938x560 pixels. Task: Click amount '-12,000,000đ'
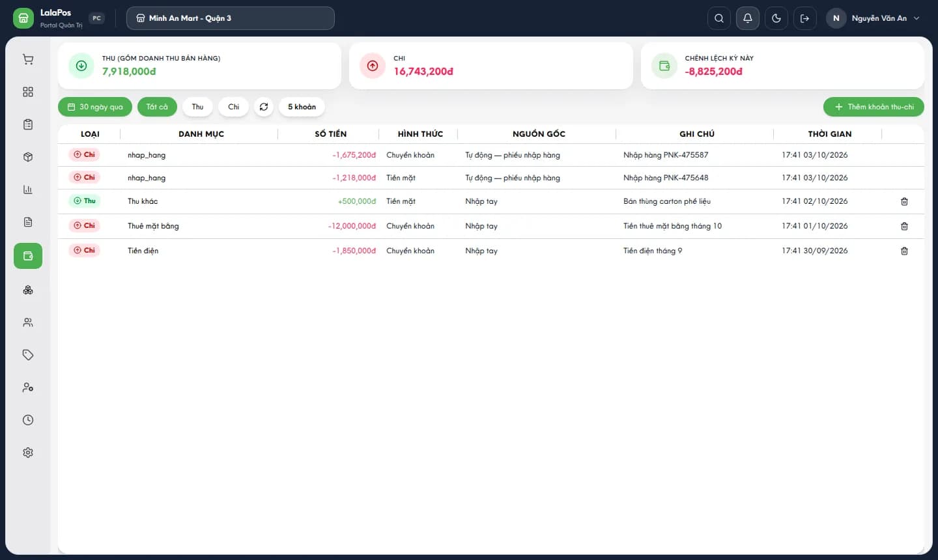click(352, 226)
